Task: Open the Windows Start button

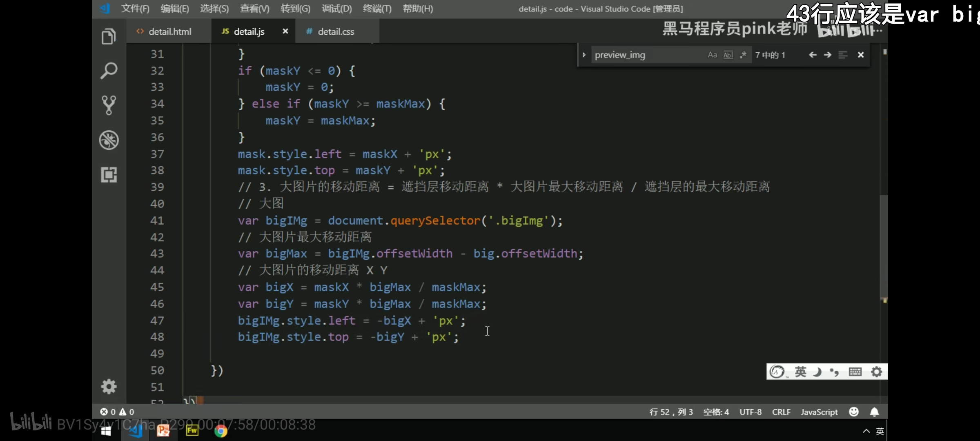Action: pyautogui.click(x=106, y=431)
